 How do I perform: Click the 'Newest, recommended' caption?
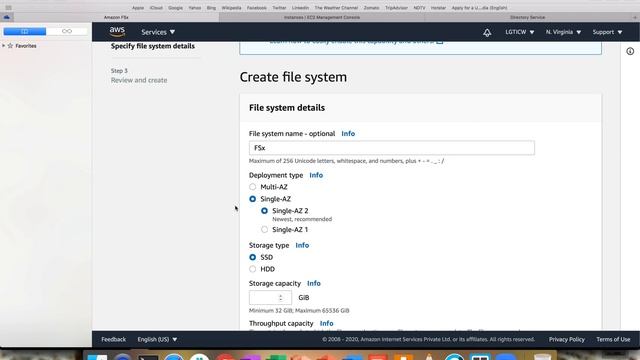(x=302, y=219)
